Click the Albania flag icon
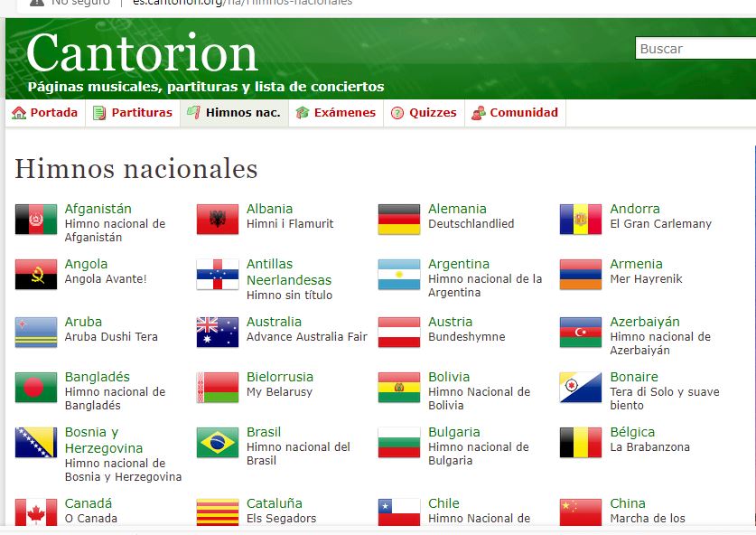 click(218, 219)
